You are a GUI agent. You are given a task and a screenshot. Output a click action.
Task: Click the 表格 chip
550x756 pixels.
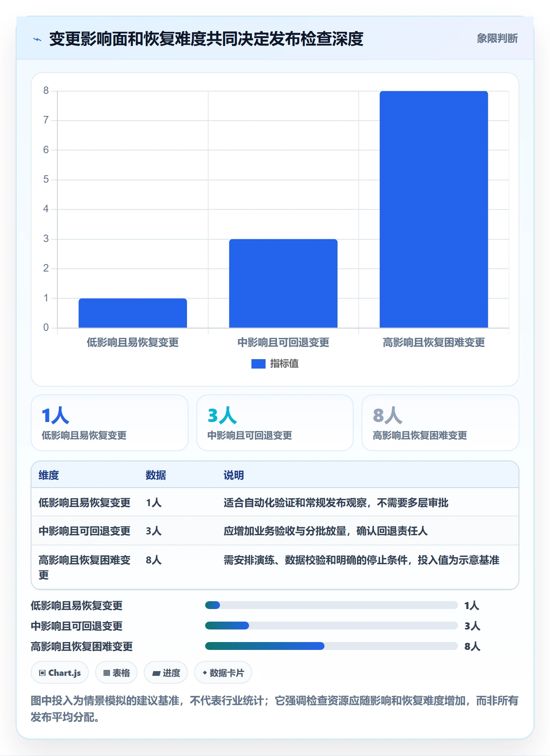116,673
